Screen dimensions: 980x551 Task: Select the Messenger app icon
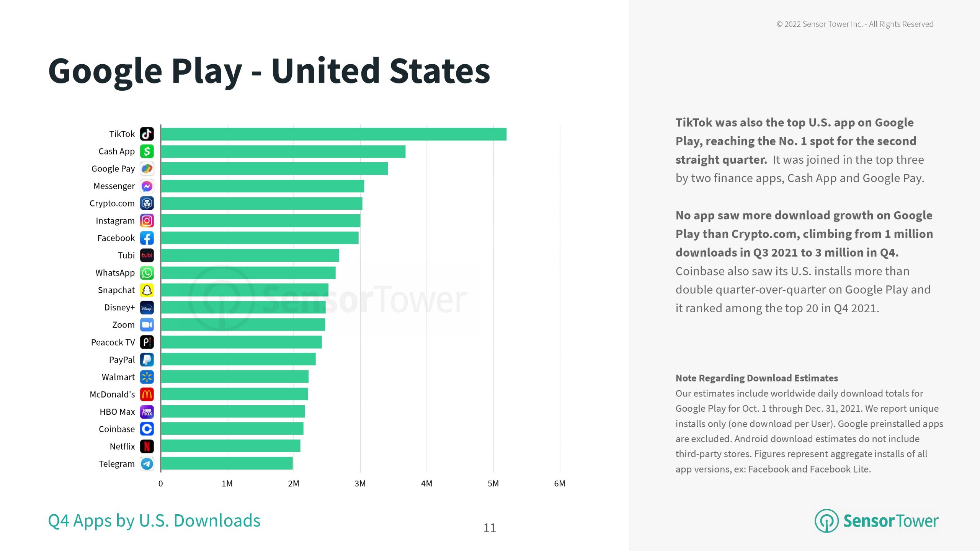pos(147,186)
